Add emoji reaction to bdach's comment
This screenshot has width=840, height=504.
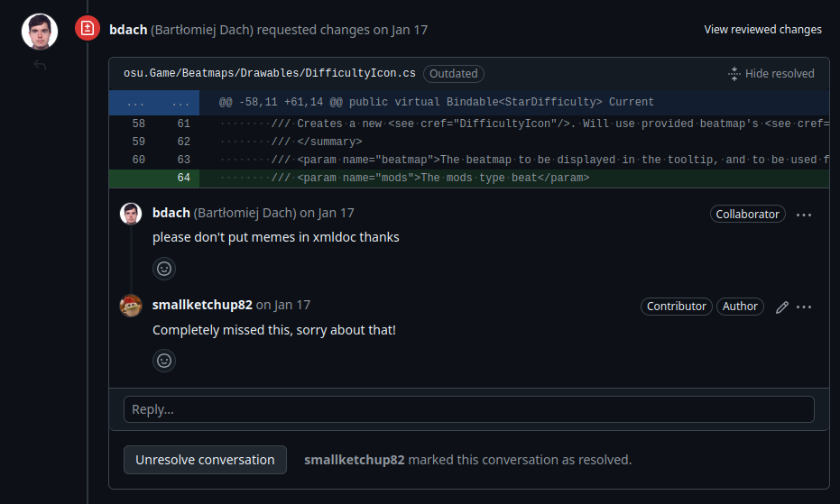pos(164,268)
